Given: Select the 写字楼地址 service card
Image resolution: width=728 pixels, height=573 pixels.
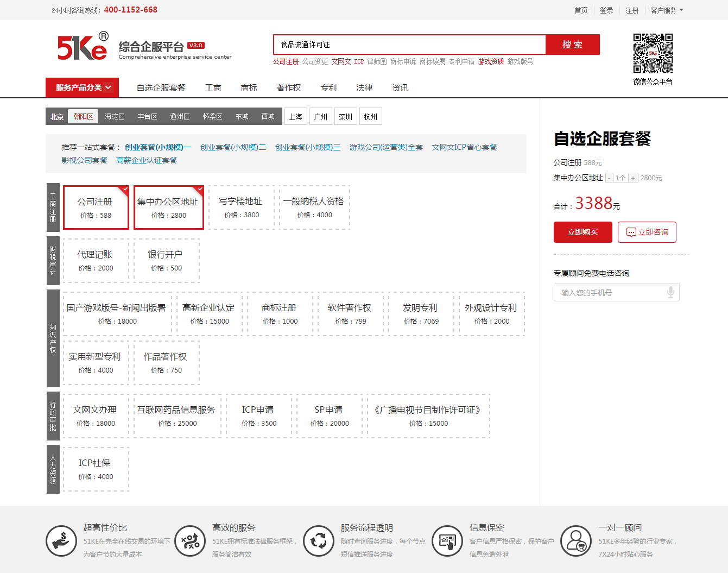Looking at the screenshot, I should pyautogui.click(x=242, y=207).
